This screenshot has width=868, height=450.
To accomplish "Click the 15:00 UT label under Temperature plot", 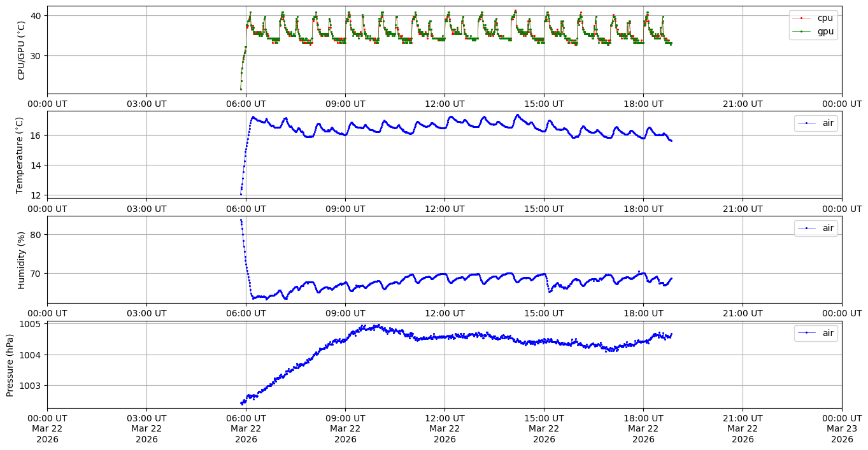I will [x=544, y=209].
